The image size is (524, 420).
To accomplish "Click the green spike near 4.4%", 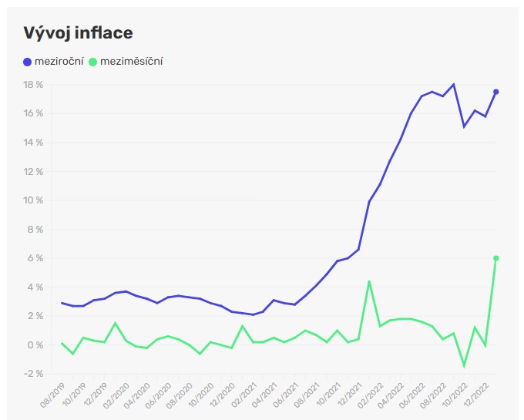I will pyautogui.click(x=369, y=281).
